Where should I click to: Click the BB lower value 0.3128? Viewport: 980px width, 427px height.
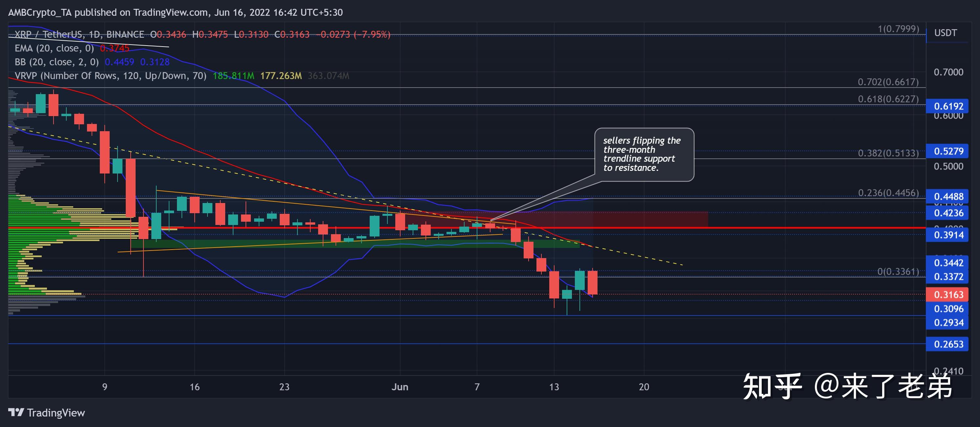tap(155, 62)
